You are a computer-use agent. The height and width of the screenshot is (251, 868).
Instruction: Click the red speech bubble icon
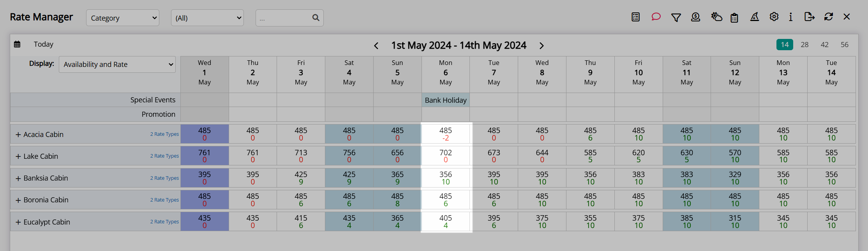656,17
